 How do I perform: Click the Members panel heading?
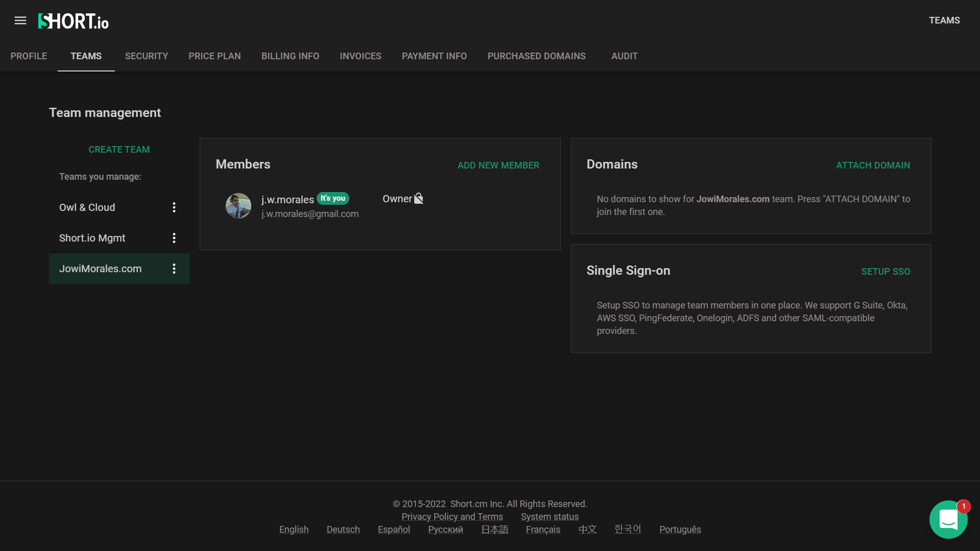[243, 164]
